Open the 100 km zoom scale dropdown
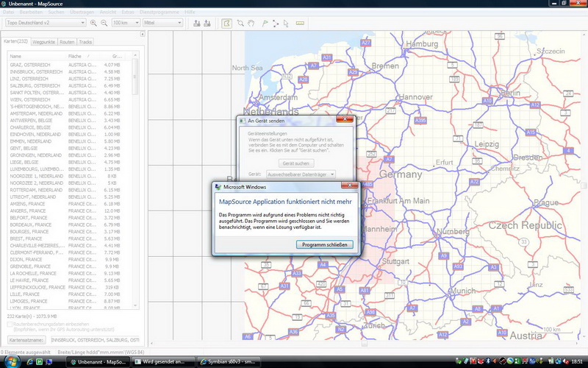Image resolution: width=588 pixels, height=368 pixels. pyautogui.click(x=126, y=23)
